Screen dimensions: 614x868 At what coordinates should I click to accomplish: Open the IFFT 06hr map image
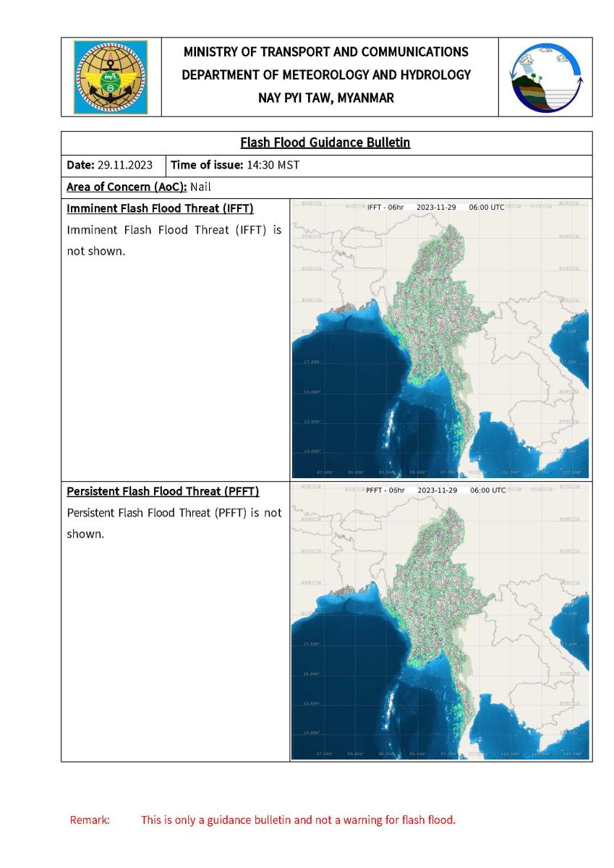click(440, 339)
